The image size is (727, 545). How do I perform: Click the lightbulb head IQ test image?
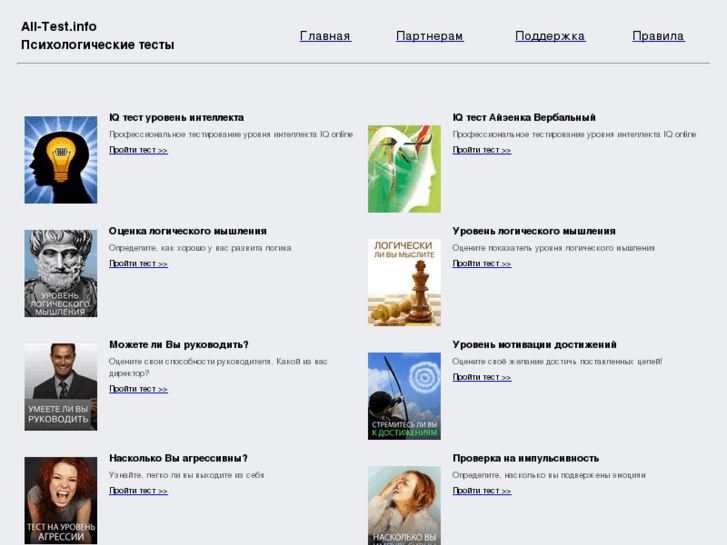click(x=61, y=160)
